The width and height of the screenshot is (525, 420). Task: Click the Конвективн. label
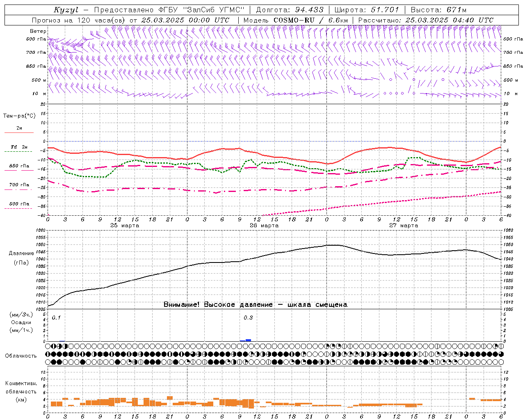pos(21,383)
